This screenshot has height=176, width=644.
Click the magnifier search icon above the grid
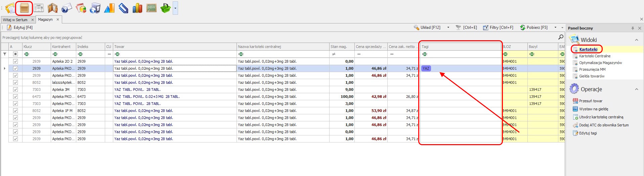click(561, 37)
